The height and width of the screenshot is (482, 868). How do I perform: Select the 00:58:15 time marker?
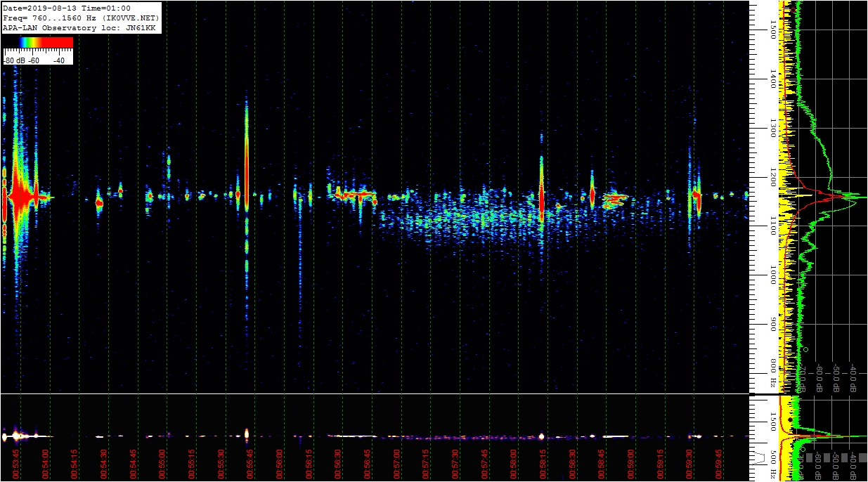click(543, 464)
